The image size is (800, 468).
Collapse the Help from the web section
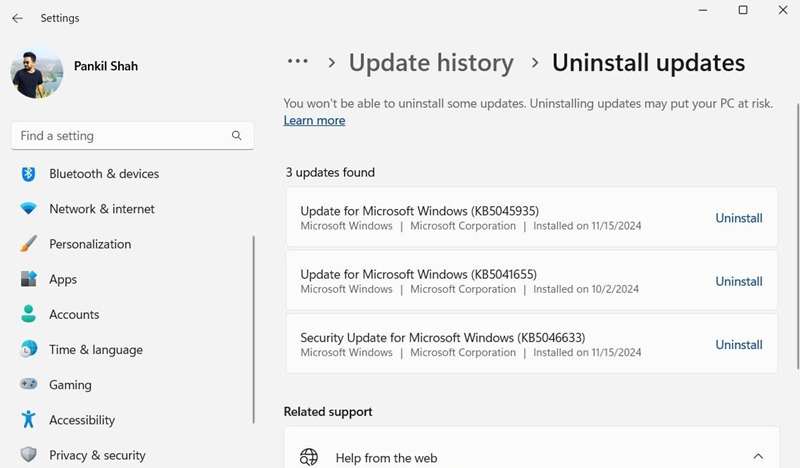(x=758, y=457)
